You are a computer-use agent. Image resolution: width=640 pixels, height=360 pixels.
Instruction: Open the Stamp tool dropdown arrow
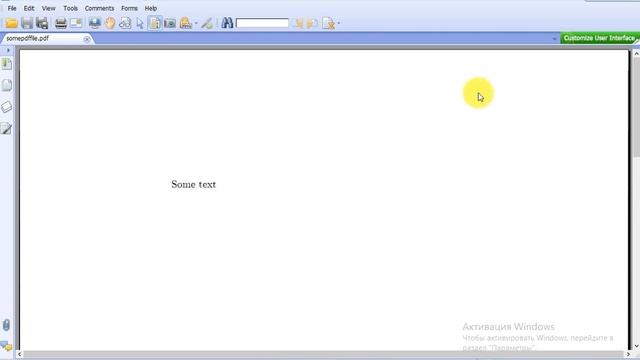click(x=196, y=23)
